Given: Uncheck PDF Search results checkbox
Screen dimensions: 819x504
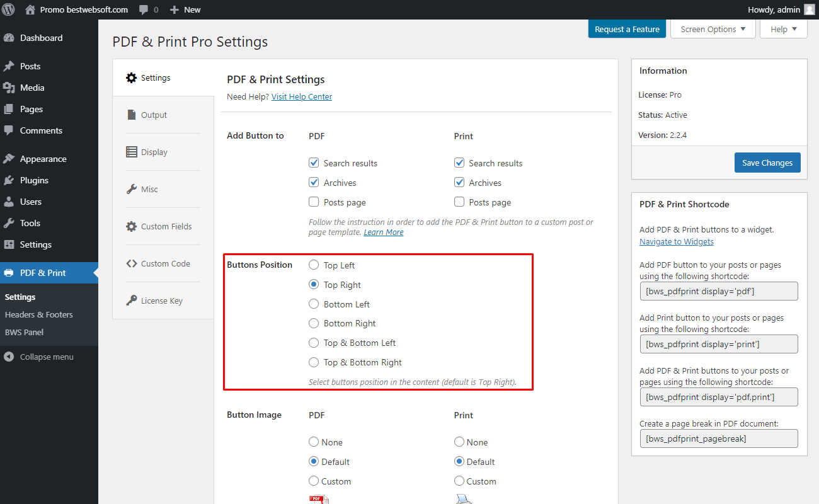Looking at the screenshot, I should pos(314,163).
